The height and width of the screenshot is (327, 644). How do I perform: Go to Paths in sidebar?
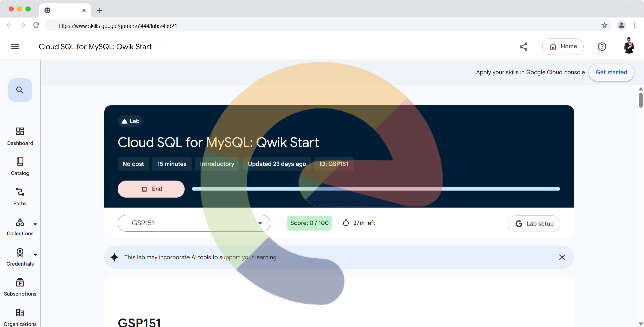click(x=20, y=197)
